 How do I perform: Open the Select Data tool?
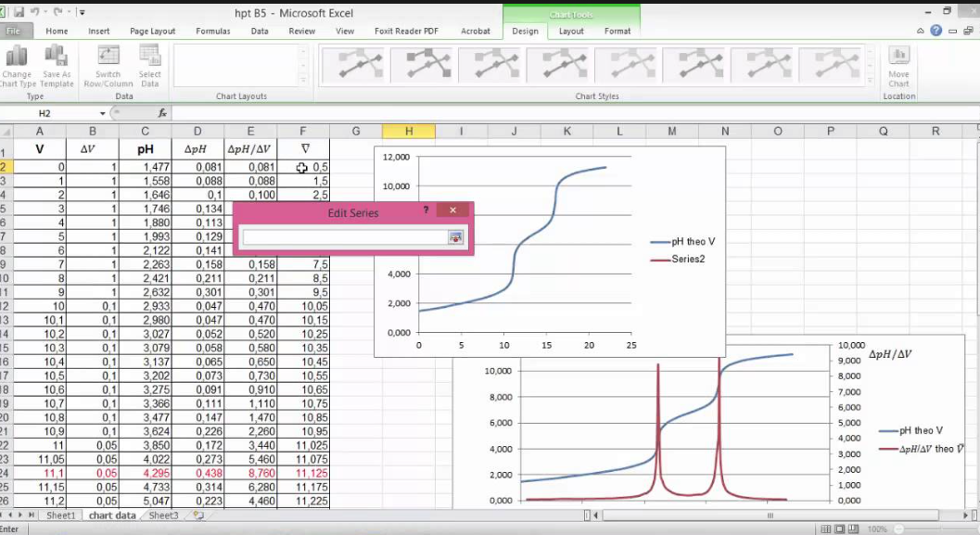pos(149,57)
